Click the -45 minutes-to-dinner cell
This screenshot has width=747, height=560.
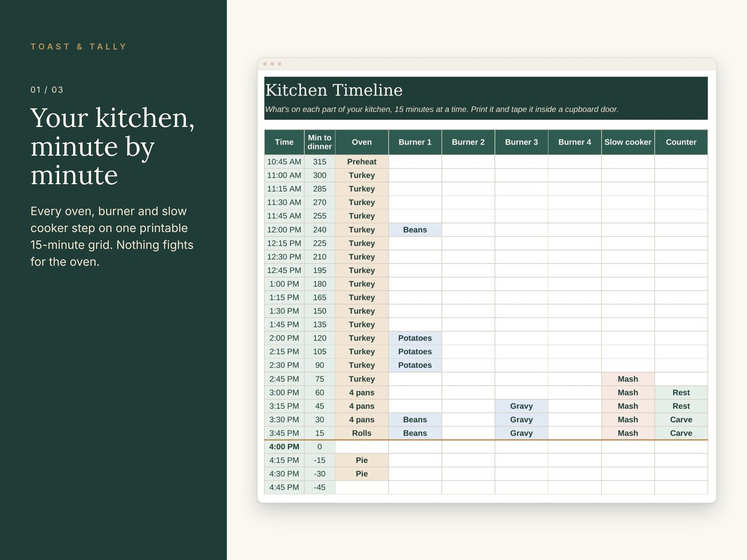pos(320,487)
